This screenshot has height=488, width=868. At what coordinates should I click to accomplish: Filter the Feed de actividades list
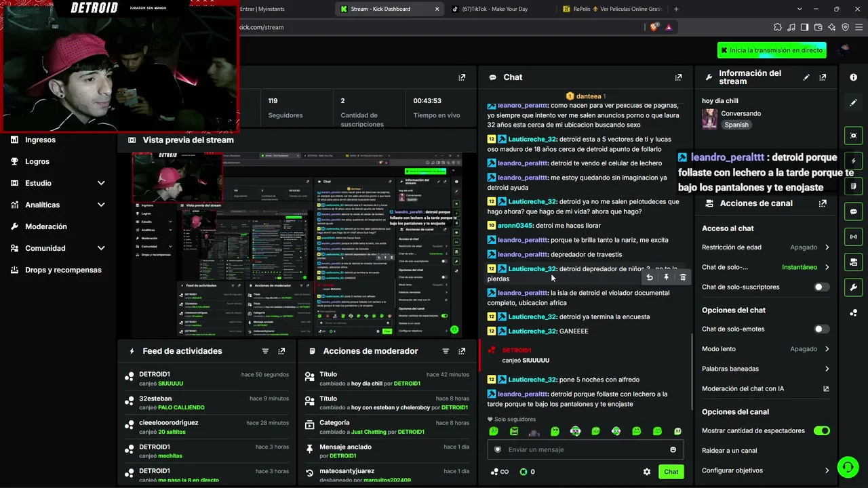pyautogui.click(x=265, y=351)
